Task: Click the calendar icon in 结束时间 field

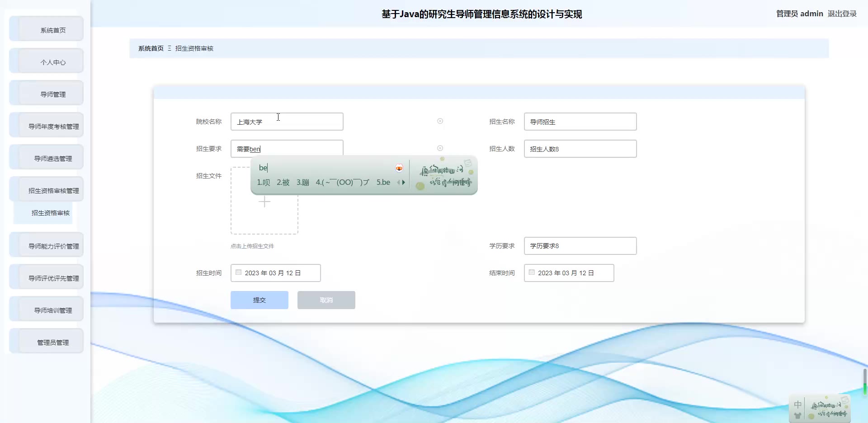Action: [532, 273]
